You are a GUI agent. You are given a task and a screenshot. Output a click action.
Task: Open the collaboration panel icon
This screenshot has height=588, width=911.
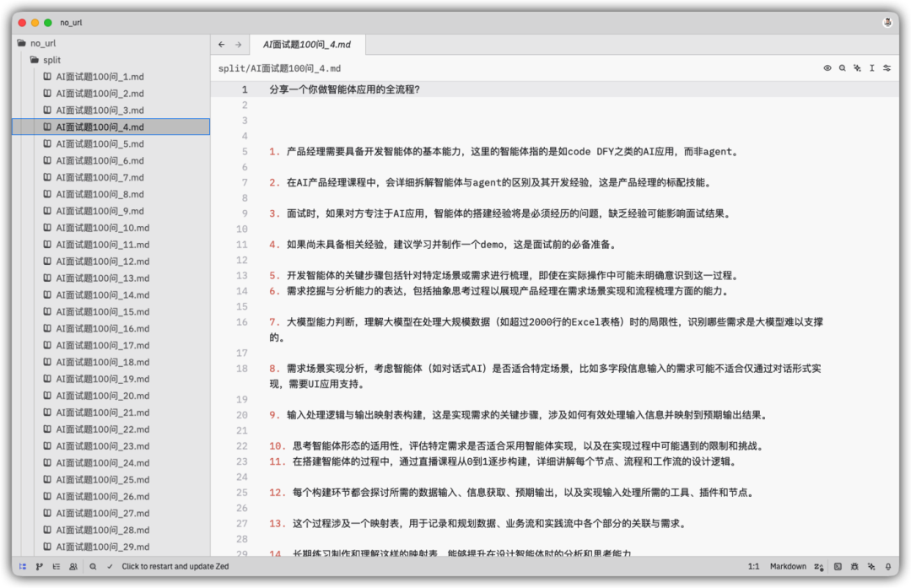coord(73,567)
